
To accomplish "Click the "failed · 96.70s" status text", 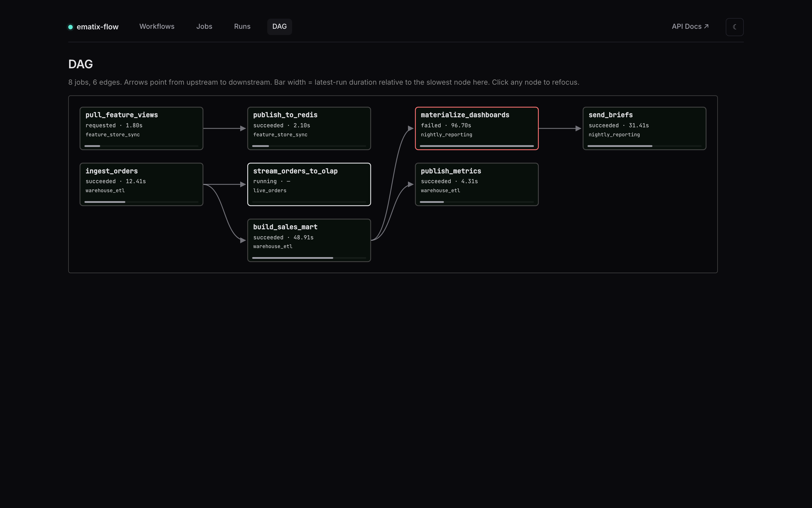I will tap(445, 125).
